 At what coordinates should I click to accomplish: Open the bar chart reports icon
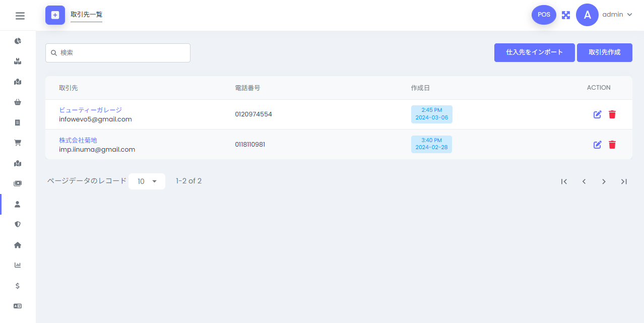coord(18,265)
